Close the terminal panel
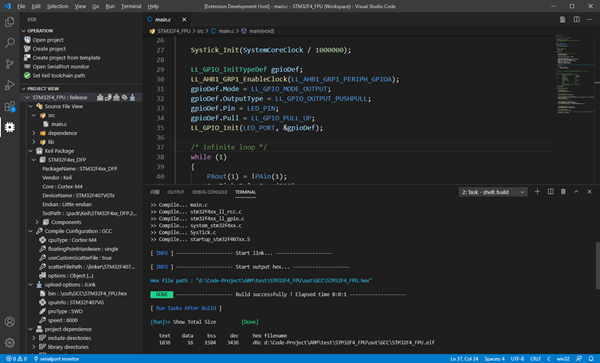The width and height of the screenshot is (600, 363). click(x=589, y=192)
